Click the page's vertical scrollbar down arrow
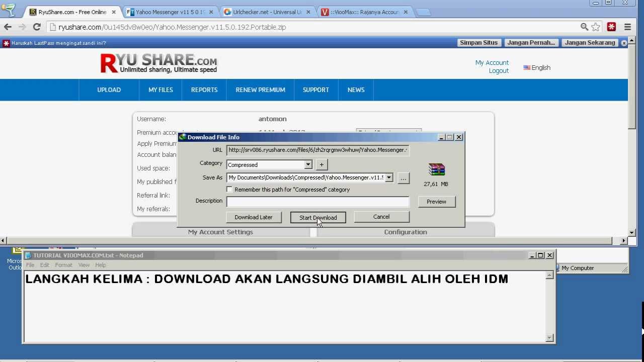The width and height of the screenshot is (644, 362). pyautogui.click(x=632, y=233)
